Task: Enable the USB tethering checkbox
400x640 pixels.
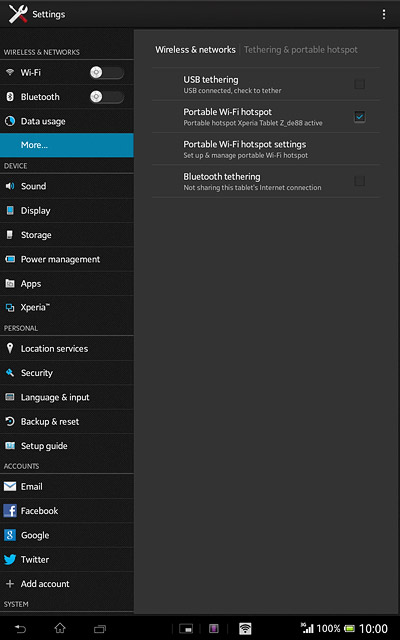Action: click(x=359, y=84)
